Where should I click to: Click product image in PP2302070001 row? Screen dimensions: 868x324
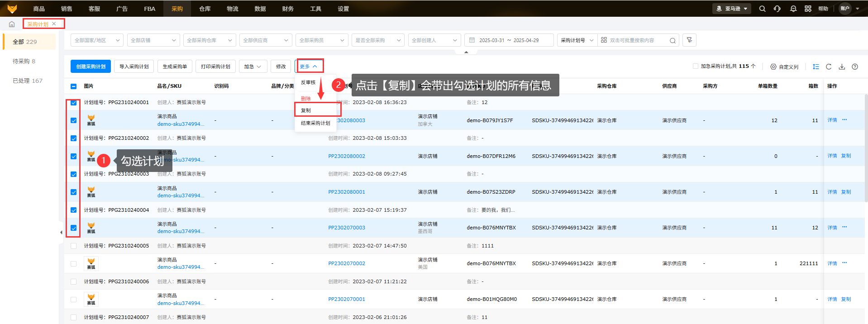point(91,299)
